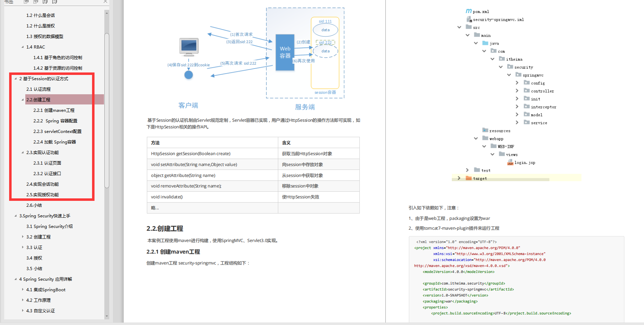Open bookmark 3.Spring Security快速上手
This screenshot has height=325, width=644.
click(45, 216)
